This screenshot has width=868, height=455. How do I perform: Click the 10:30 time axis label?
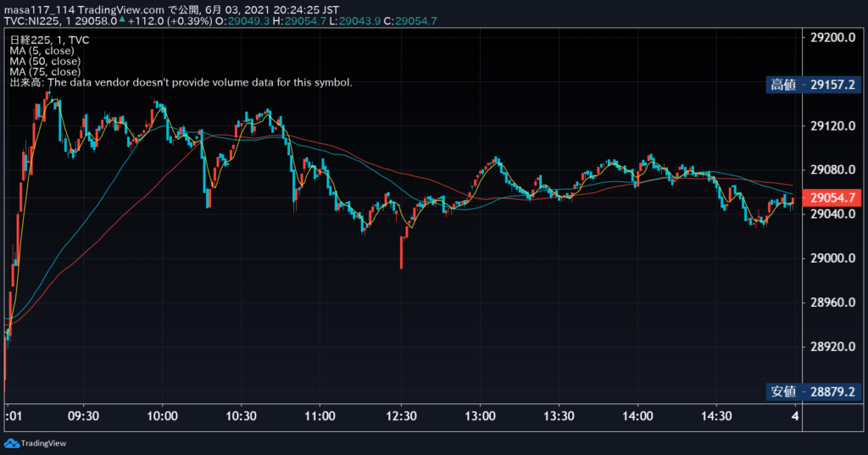point(242,416)
